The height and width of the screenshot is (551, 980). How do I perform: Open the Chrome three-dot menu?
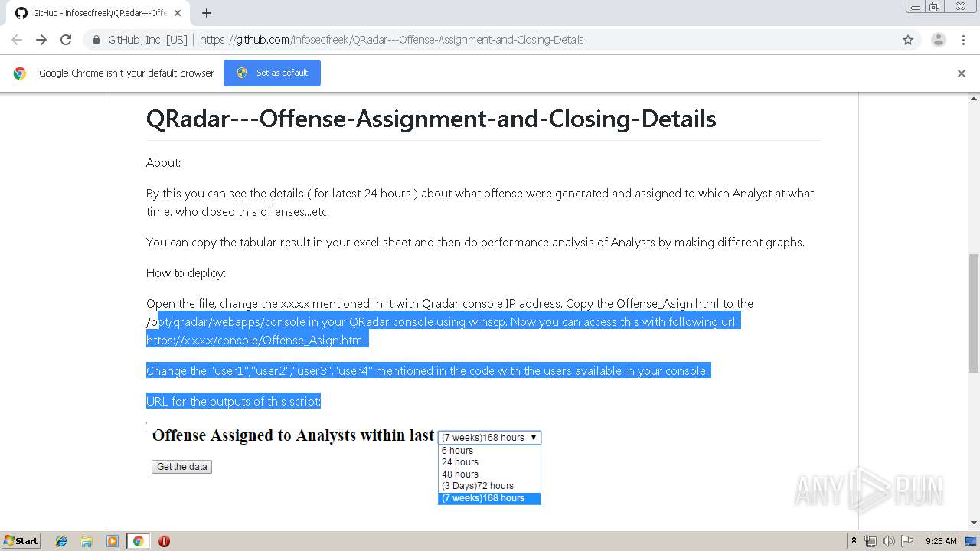964,40
